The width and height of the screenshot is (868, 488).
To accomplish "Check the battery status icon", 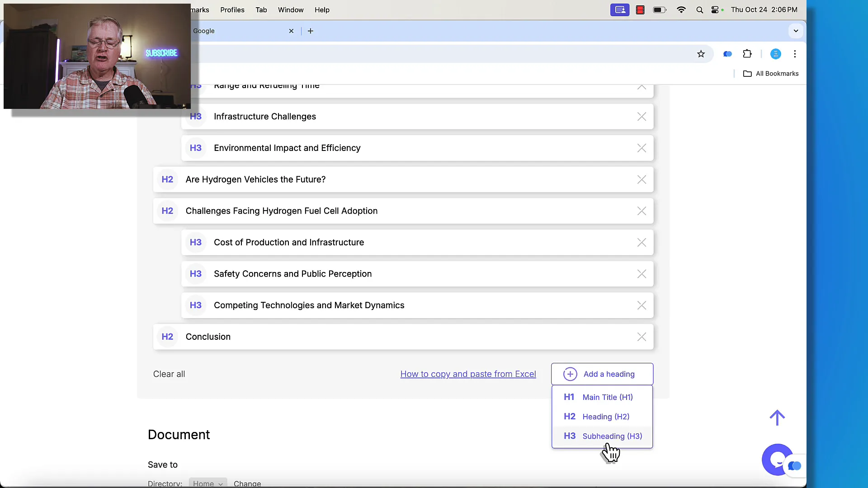I will pos(660,10).
